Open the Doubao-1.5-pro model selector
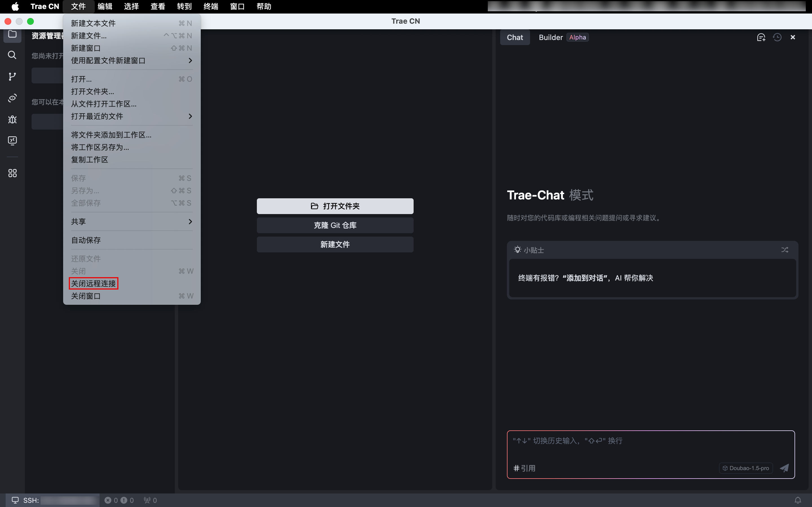 click(x=745, y=468)
